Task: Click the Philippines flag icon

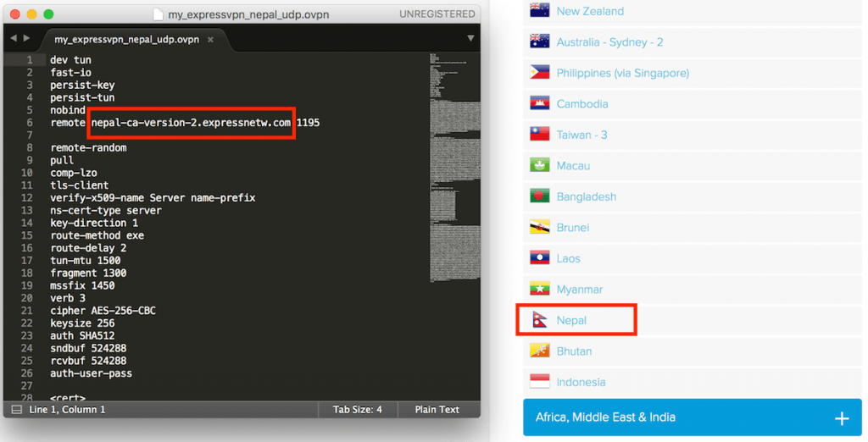Action: [539, 73]
